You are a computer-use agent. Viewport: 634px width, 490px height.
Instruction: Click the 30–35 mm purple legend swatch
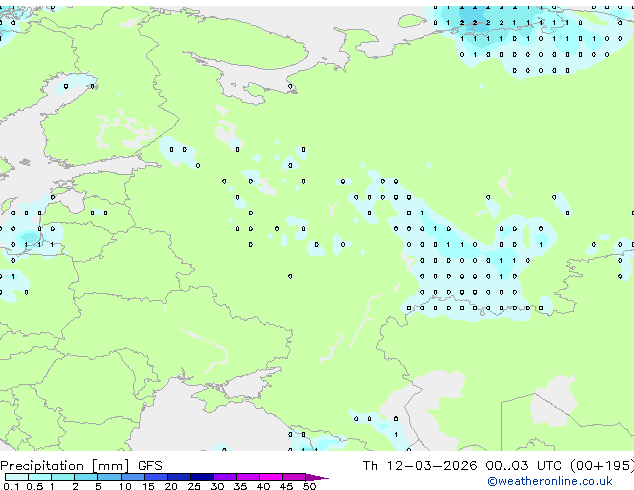point(224,477)
